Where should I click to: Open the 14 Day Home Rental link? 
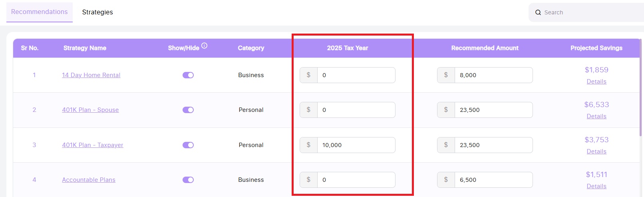(91, 75)
